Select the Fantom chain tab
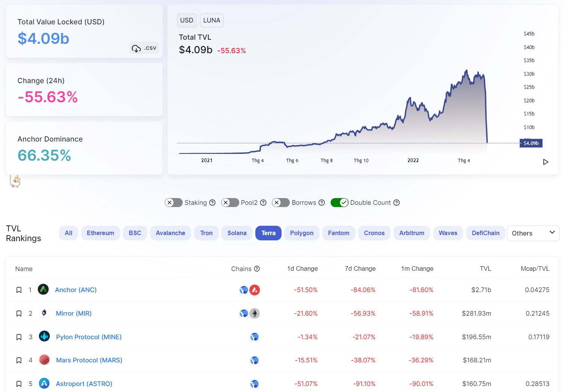This screenshot has height=392, width=568. [x=338, y=233]
